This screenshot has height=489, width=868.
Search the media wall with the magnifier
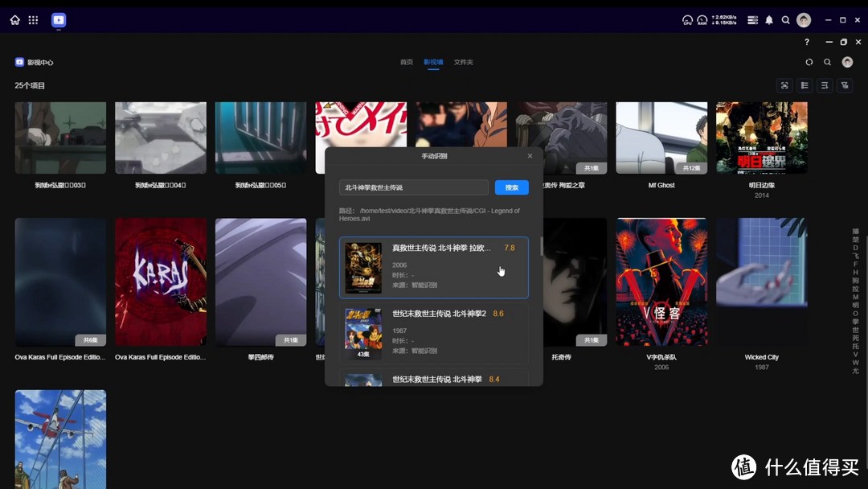pyautogui.click(x=828, y=62)
